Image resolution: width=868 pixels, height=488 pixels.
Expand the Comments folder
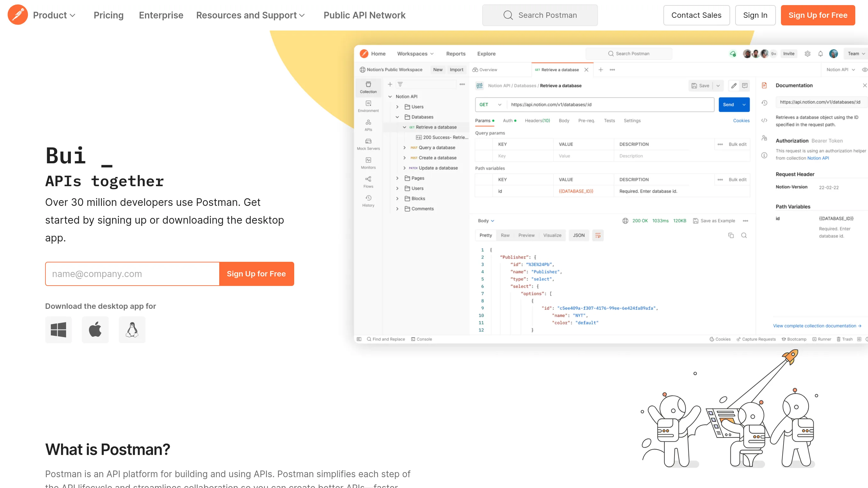point(397,209)
